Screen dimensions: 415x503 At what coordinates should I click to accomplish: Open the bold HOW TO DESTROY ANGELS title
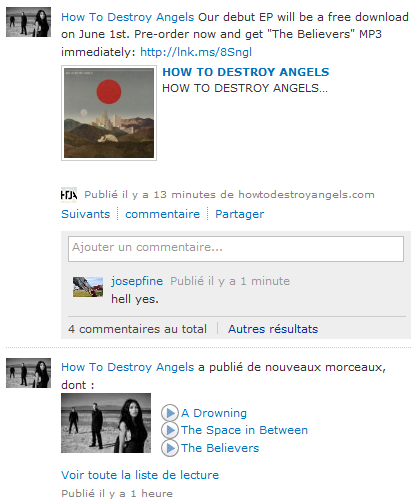246,72
